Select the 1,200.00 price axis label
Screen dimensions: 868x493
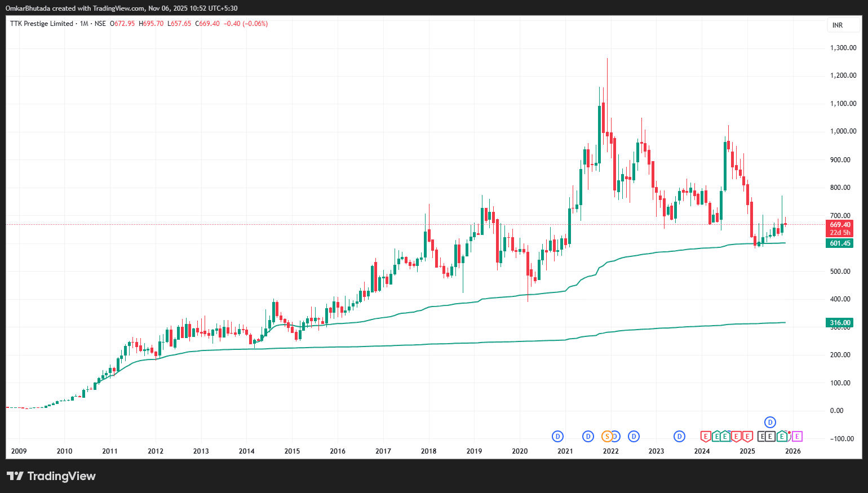tap(843, 75)
